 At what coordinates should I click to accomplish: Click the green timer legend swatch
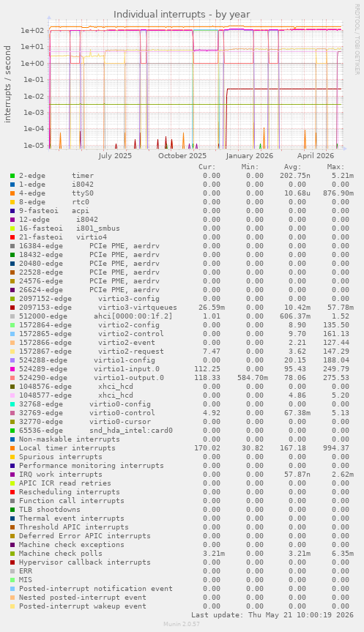12,176
